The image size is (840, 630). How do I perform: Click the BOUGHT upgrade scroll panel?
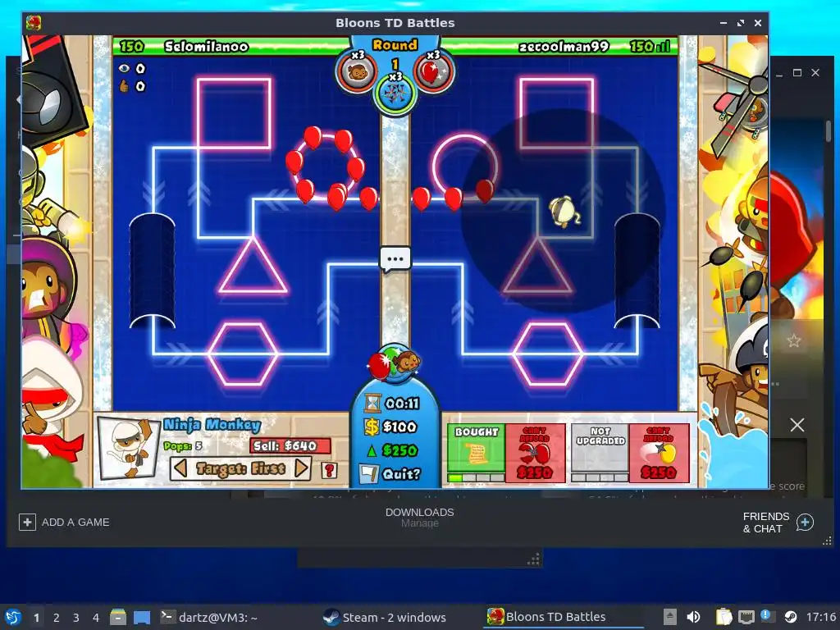(x=477, y=449)
